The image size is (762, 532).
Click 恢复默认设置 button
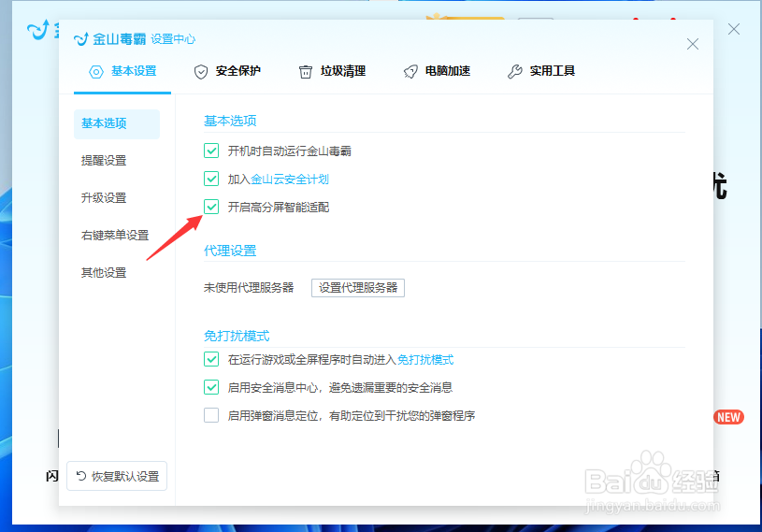pyautogui.click(x=117, y=476)
